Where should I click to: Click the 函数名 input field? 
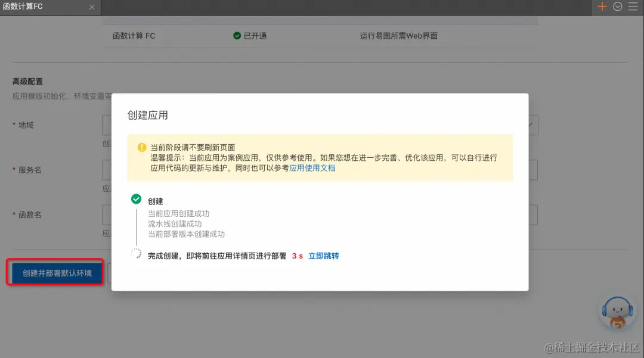[x=106, y=214]
